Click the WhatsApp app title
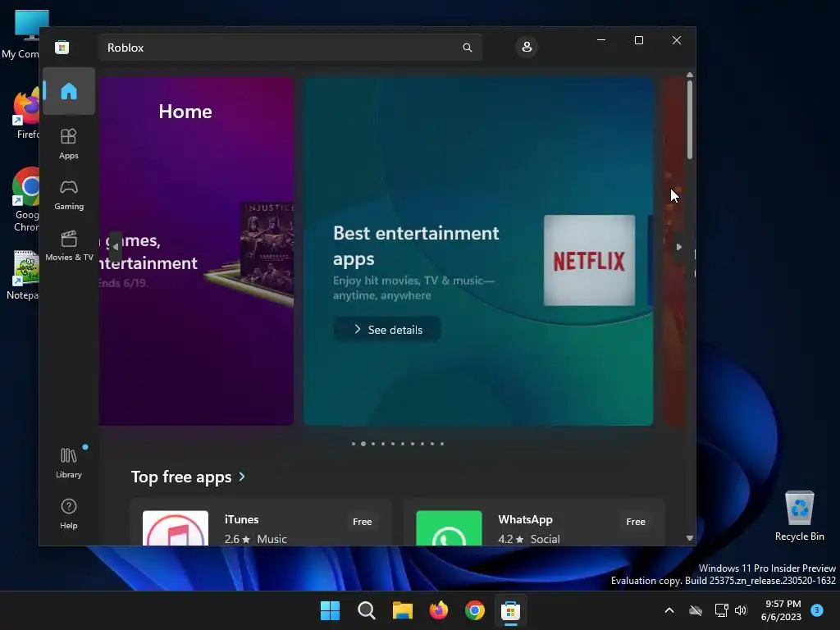Screen dimensions: 840x630 pos(525,519)
